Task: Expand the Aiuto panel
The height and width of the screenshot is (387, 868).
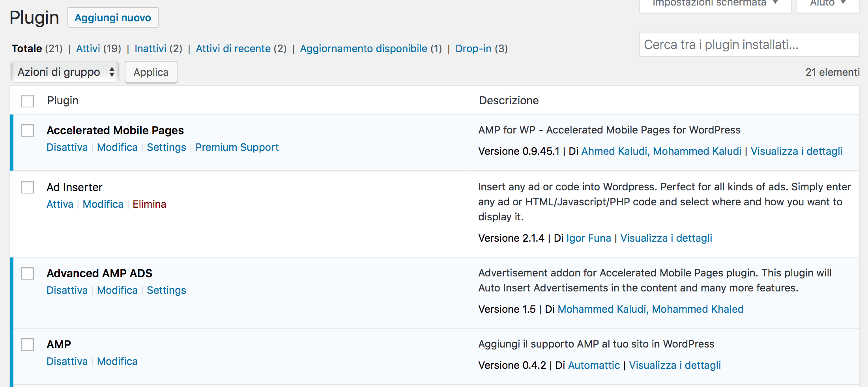Action: coord(827,3)
